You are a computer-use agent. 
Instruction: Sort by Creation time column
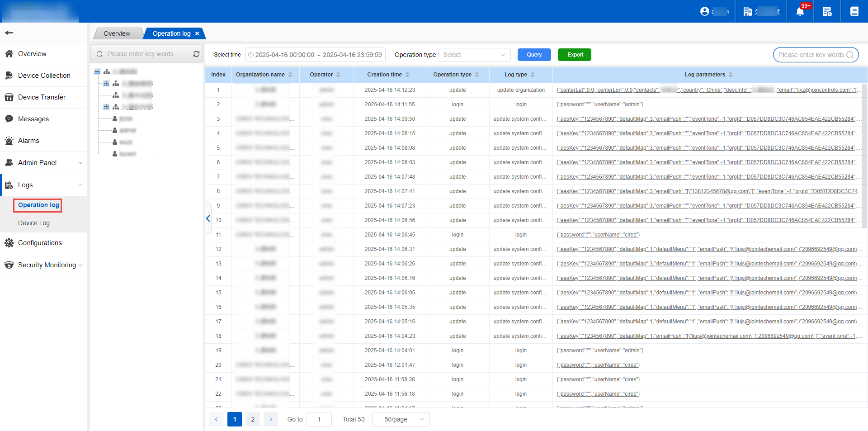click(407, 75)
